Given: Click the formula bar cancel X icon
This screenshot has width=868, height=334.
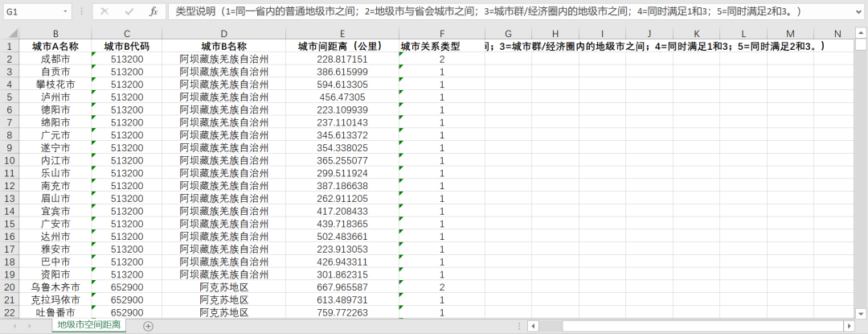Looking at the screenshot, I should coord(104,11).
